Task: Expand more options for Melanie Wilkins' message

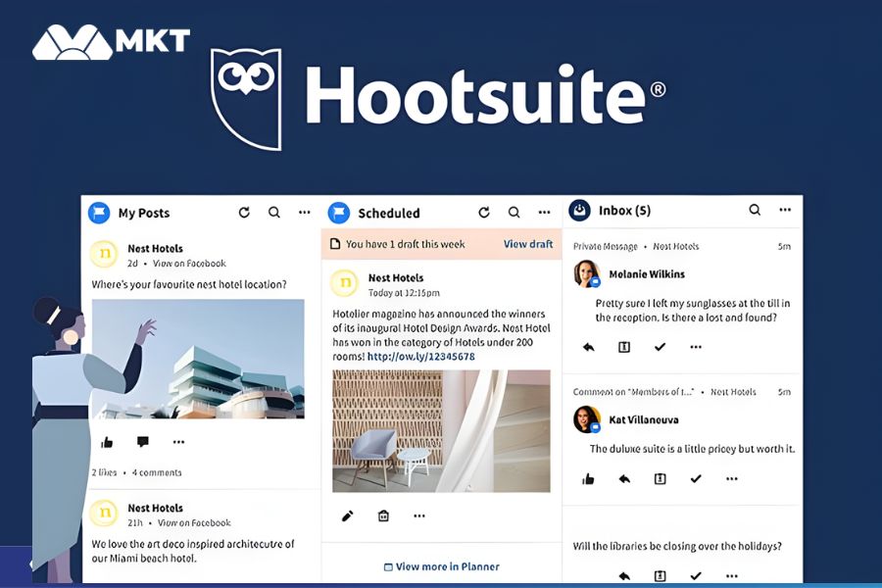Action: click(x=696, y=347)
